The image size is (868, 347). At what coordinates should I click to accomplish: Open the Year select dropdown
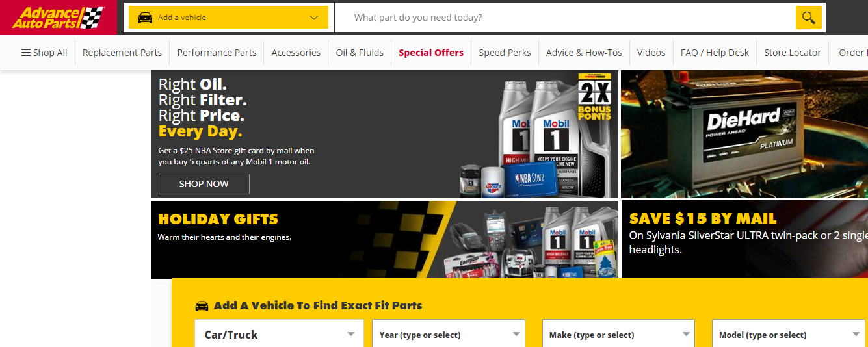449,334
